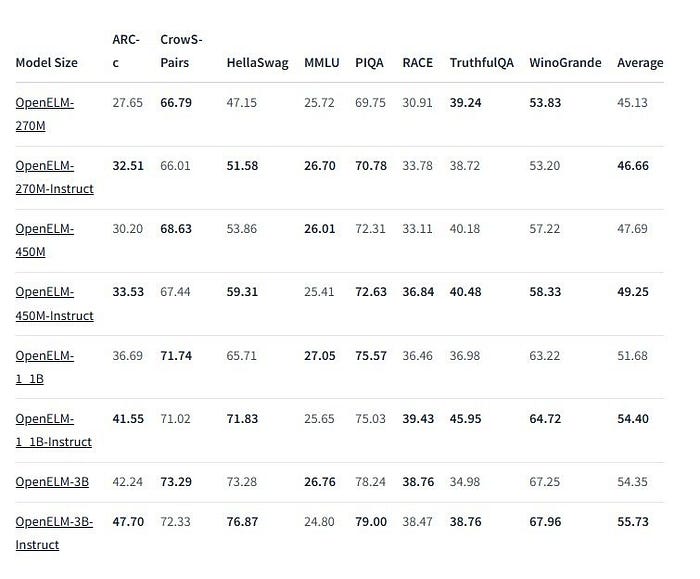
Task: Select the 55.73 average score cell
Action: coord(633,521)
